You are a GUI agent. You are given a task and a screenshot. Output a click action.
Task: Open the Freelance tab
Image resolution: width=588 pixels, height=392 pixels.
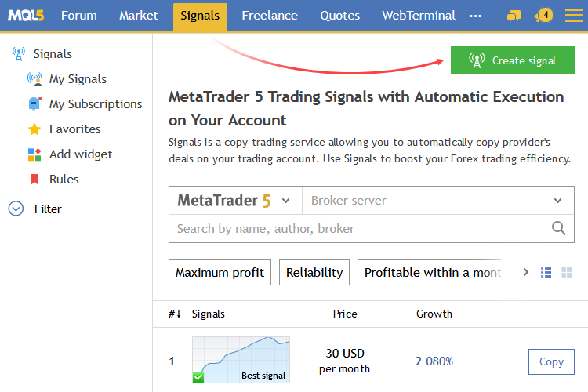[270, 16]
